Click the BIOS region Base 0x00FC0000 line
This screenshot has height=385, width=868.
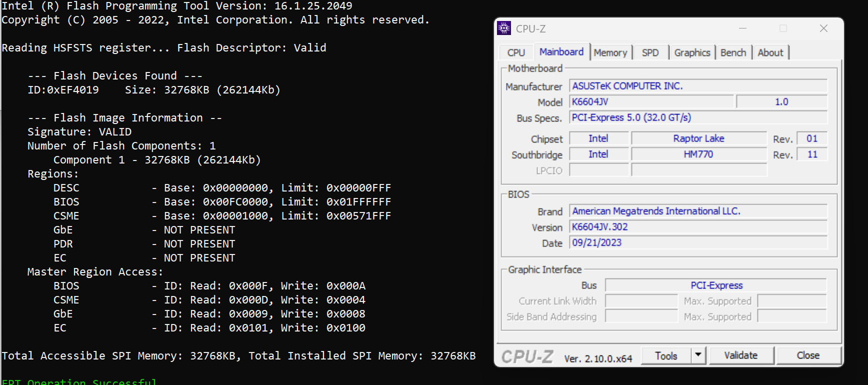[222, 202]
